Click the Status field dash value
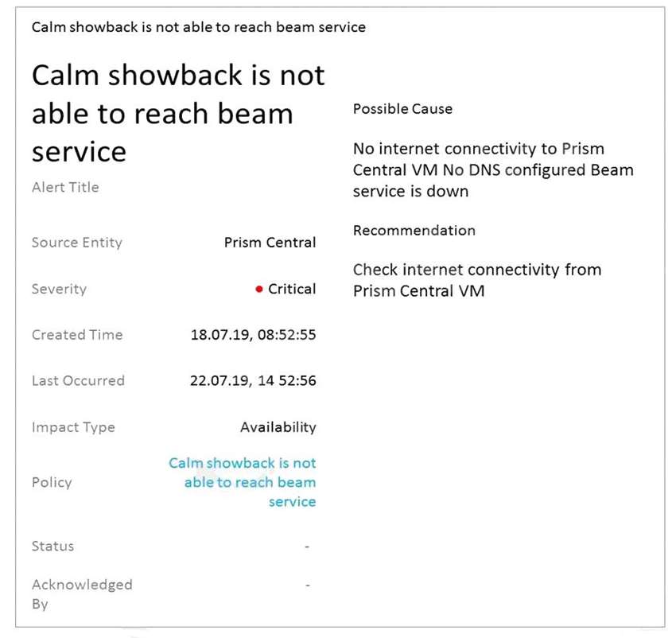The width and height of the screenshot is (672, 638). [x=307, y=547]
